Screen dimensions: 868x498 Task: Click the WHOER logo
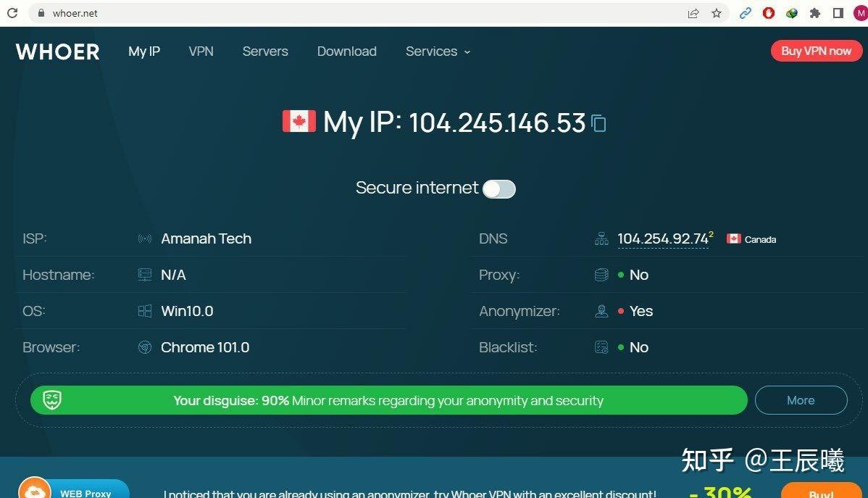pyautogui.click(x=57, y=51)
